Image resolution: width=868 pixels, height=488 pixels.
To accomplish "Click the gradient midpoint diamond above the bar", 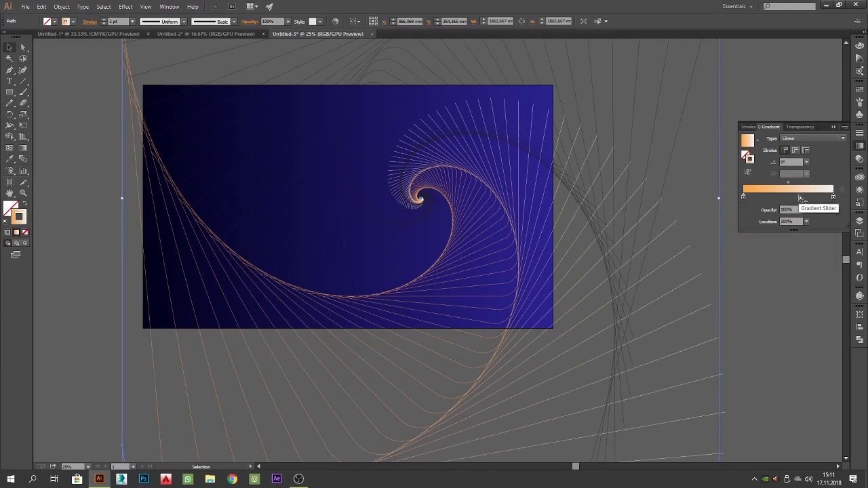I will pyautogui.click(x=788, y=182).
